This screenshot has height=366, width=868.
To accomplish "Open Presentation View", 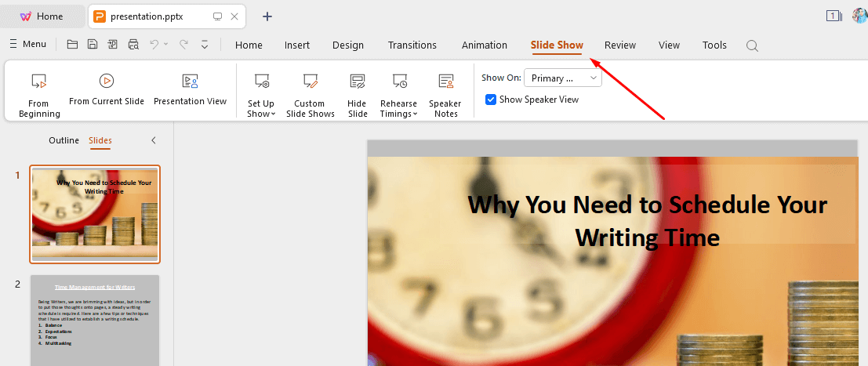I will pos(190,89).
